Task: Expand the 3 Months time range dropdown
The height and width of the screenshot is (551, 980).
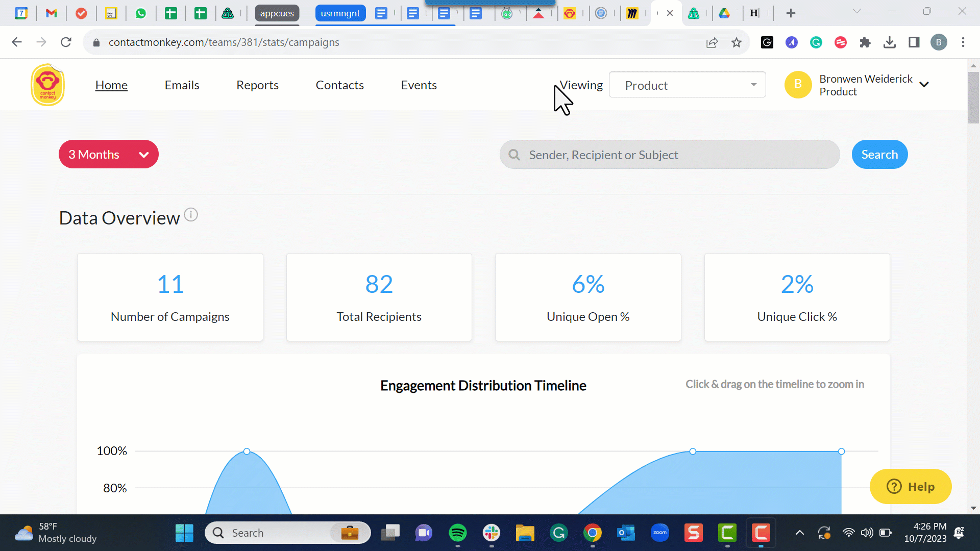Action: tap(109, 154)
